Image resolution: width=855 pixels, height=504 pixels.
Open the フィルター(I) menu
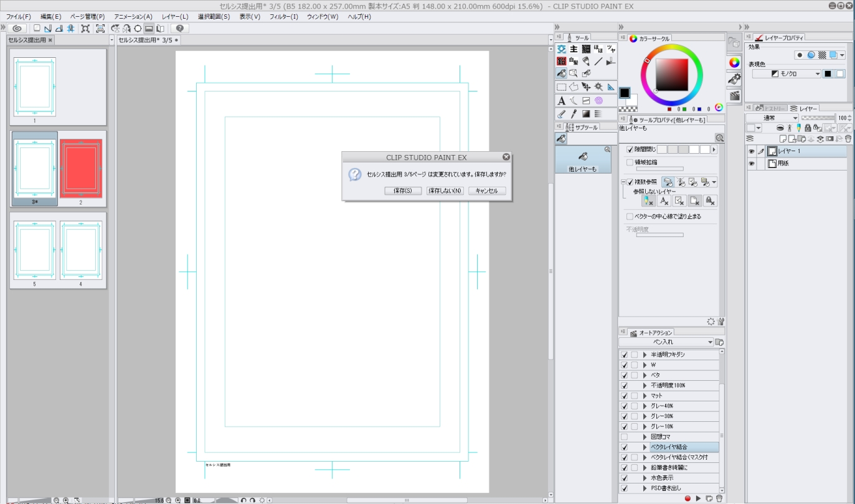point(283,17)
